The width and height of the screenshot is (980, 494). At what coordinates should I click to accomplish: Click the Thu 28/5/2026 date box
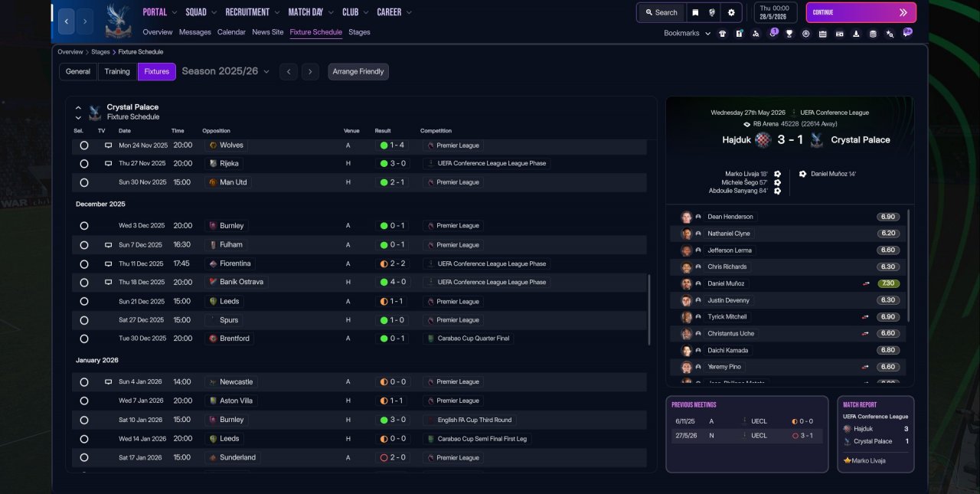(x=775, y=12)
